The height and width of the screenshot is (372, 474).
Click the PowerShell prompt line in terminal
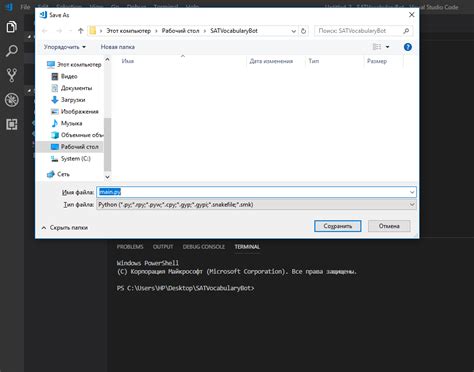tap(186, 288)
